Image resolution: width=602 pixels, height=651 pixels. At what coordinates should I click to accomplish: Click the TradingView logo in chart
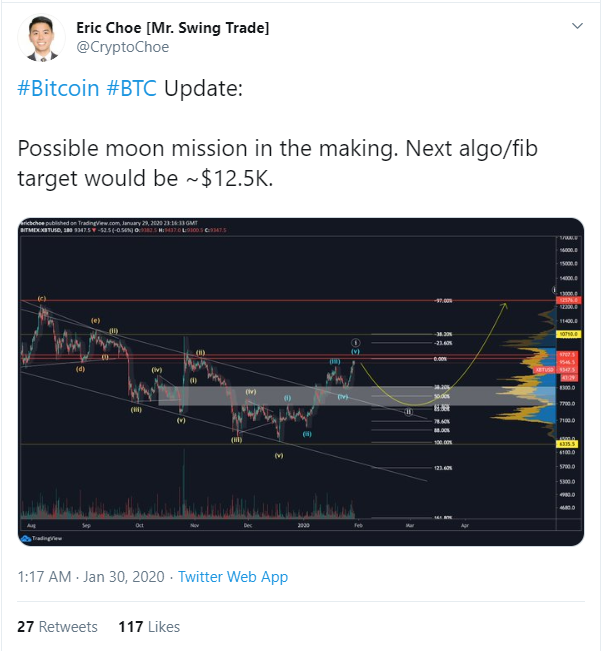pos(42,538)
